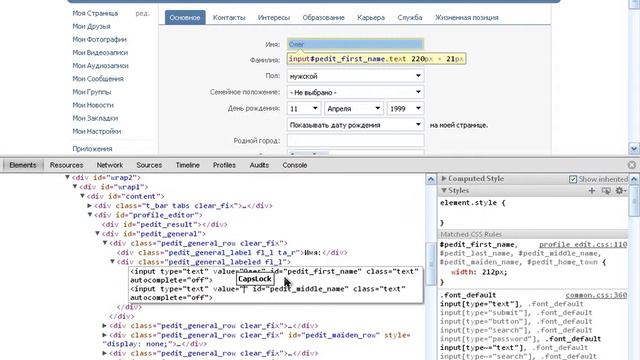Open the Styles gear settings menu

click(620, 191)
